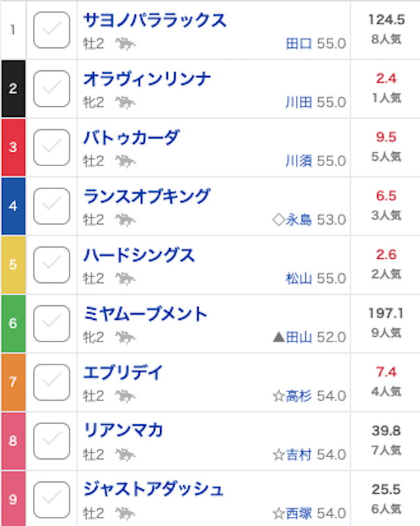Toggle the checkbox for ミヤムーブメント
This screenshot has width=420, height=526.
(52, 324)
